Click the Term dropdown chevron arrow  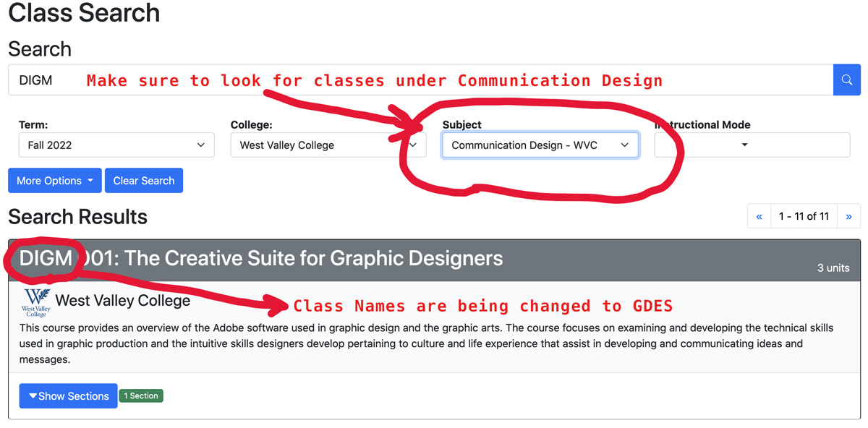201,145
